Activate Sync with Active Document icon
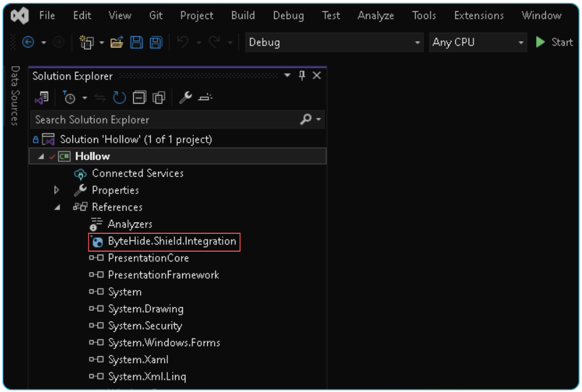 100,97
